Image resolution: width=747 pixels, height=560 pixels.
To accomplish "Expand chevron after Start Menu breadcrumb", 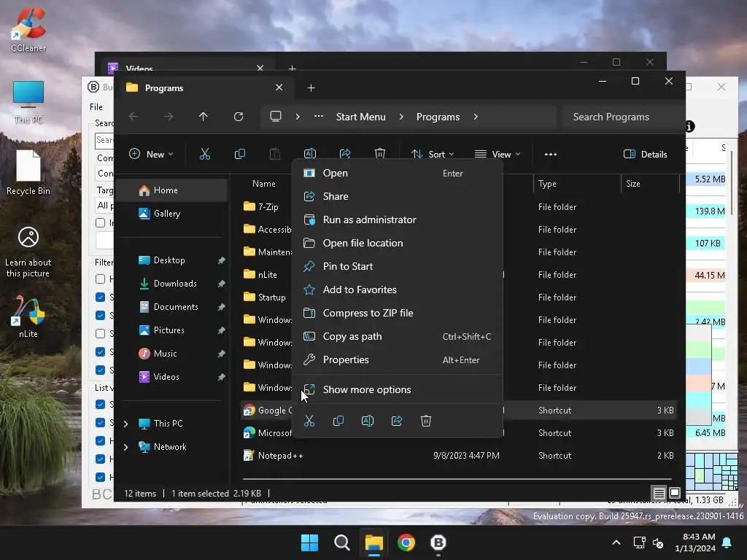I will tap(401, 117).
